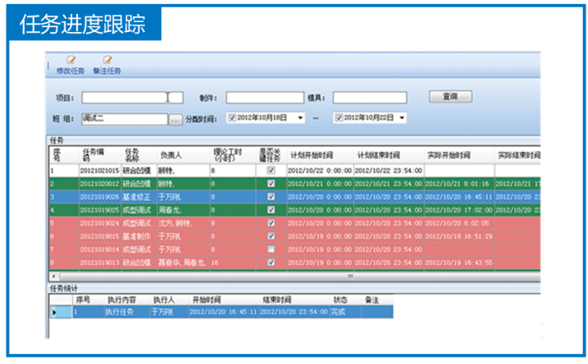The width and height of the screenshot is (588, 364).
Task: Click the 基准制作 task name cell
Action: 139,236
